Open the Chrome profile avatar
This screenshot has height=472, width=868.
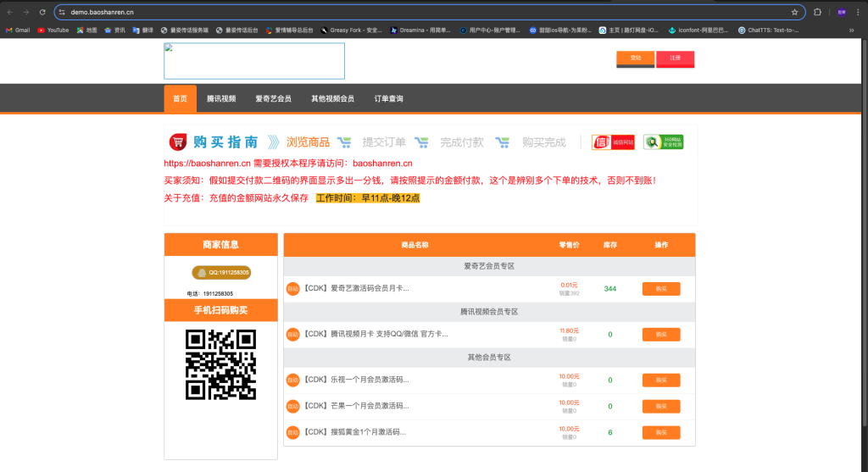pyautogui.click(x=842, y=12)
